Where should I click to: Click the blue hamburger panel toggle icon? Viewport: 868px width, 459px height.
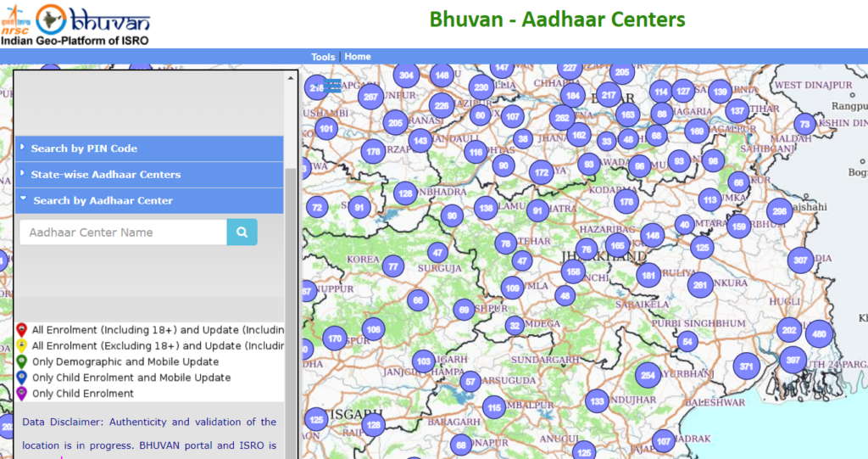[332, 86]
